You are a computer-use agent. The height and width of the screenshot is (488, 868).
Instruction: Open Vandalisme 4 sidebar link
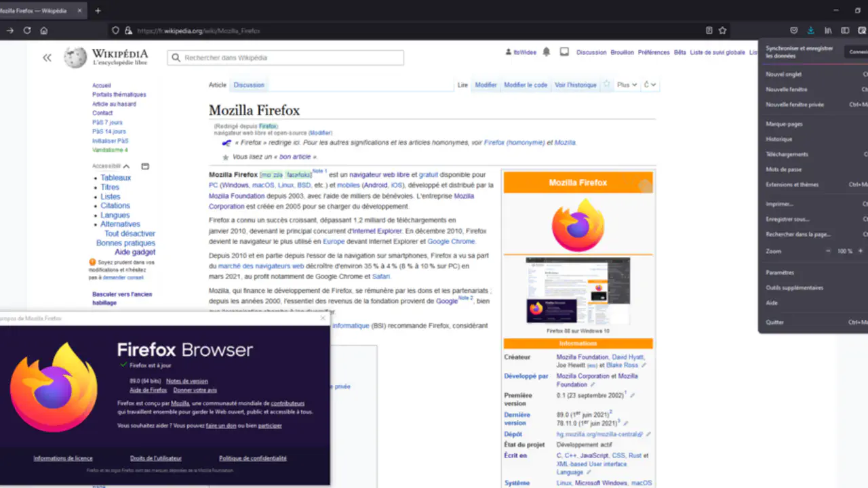tap(110, 150)
